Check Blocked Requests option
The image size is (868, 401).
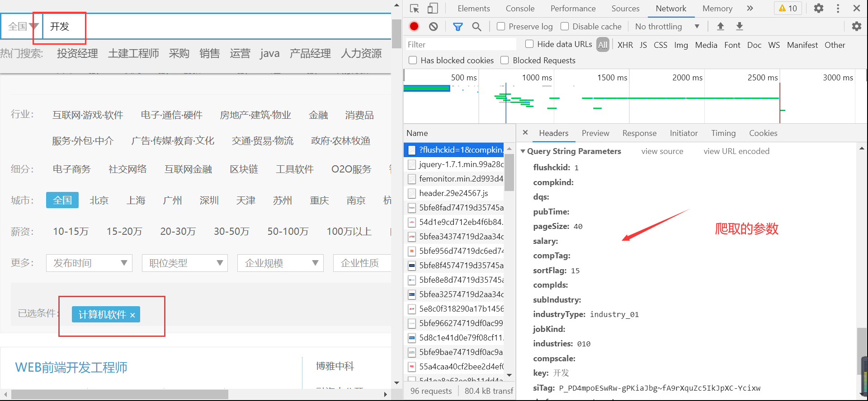(505, 60)
